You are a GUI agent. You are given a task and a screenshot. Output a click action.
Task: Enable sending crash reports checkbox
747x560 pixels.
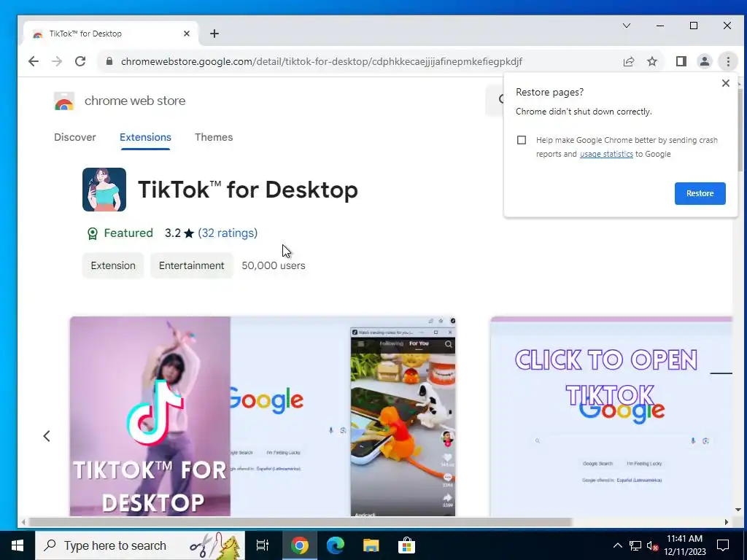pos(522,140)
